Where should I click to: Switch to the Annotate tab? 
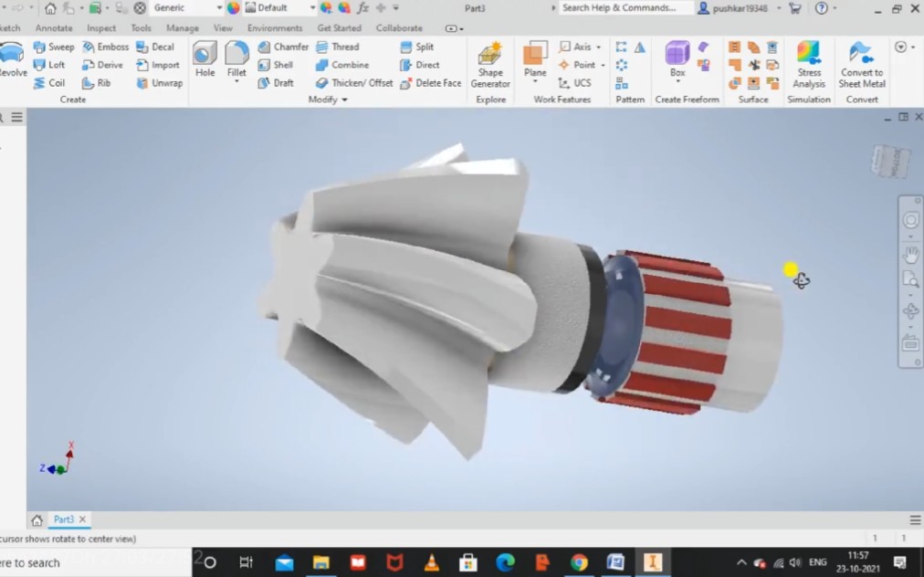pyautogui.click(x=54, y=27)
